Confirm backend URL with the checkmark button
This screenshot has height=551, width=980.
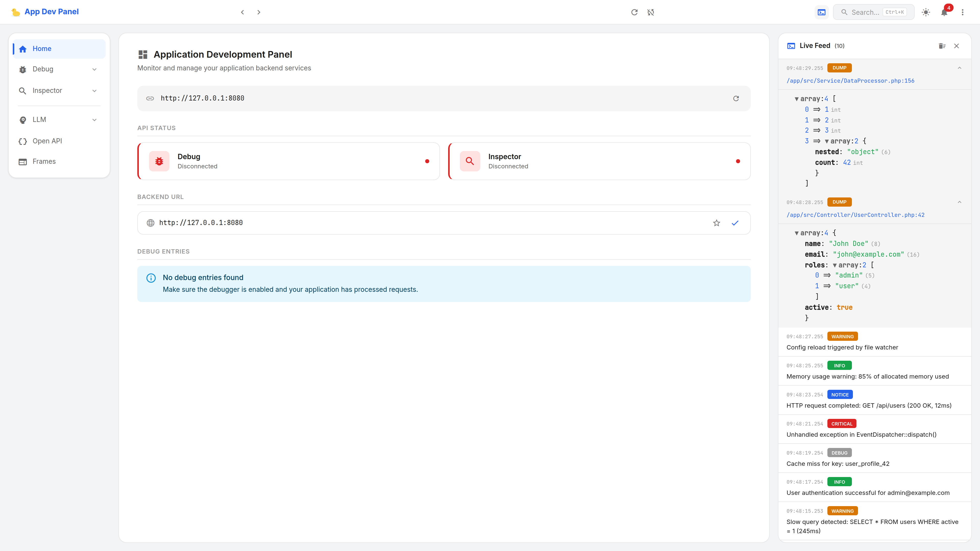click(735, 223)
